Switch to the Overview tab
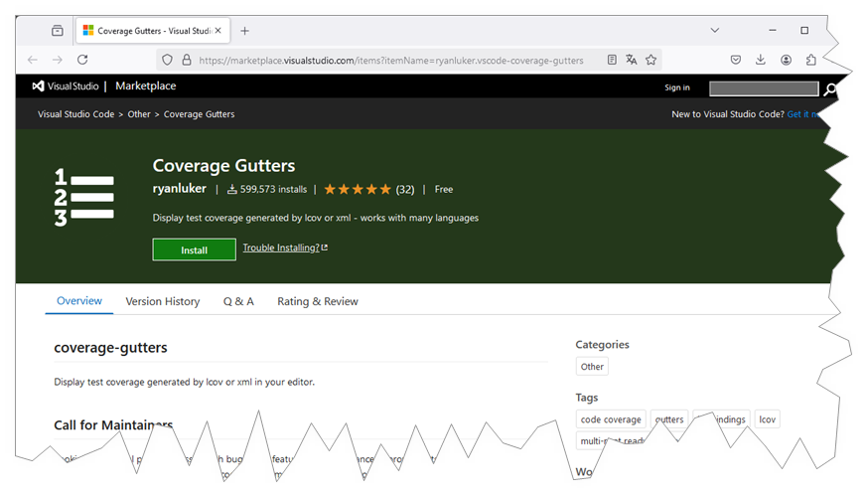The image size is (868, 498). pos(79,301)
